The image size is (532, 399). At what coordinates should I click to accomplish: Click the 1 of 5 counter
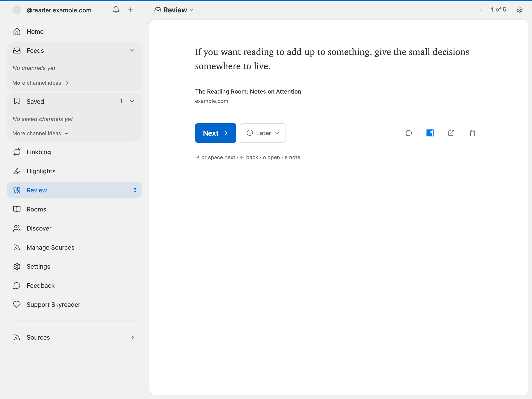point(498,10)
